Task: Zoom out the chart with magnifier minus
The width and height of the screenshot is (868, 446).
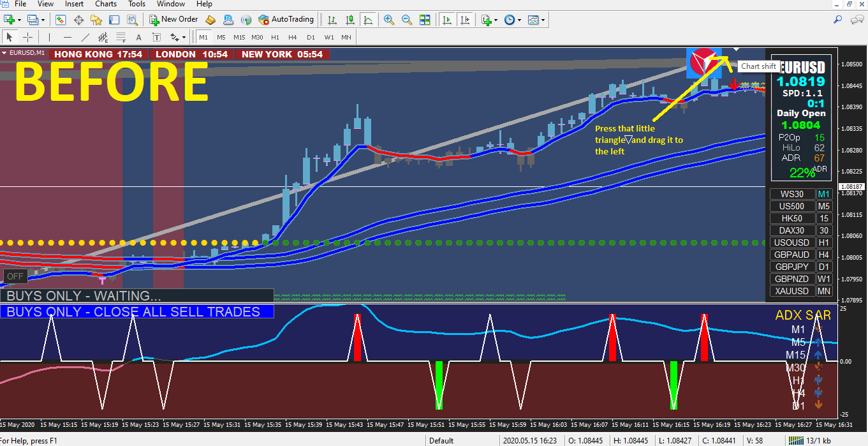Action: point(407,20)
